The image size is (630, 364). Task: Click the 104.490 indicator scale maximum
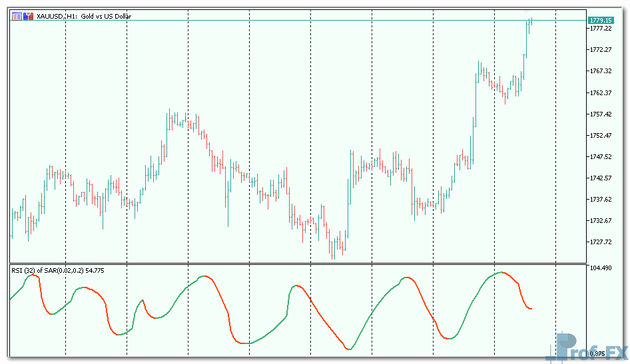point(601,268)
